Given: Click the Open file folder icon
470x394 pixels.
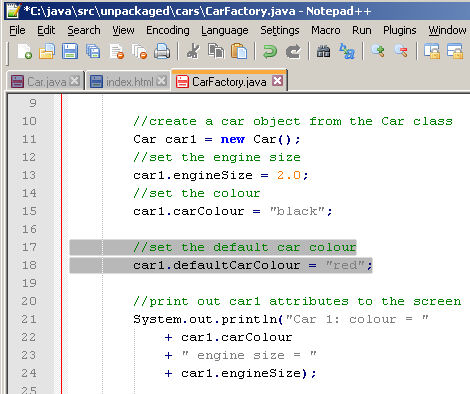Looking at the screenshot, I should (x=47, y=52).
